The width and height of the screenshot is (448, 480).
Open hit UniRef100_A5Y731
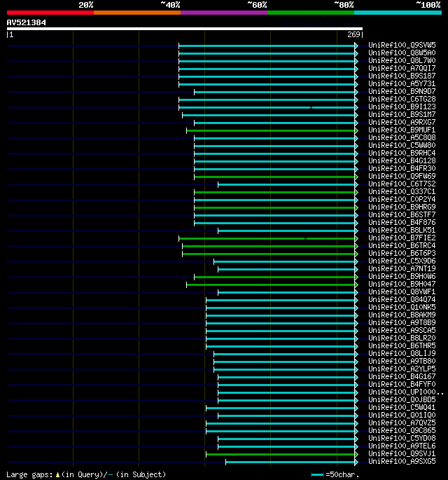[402, 83]
